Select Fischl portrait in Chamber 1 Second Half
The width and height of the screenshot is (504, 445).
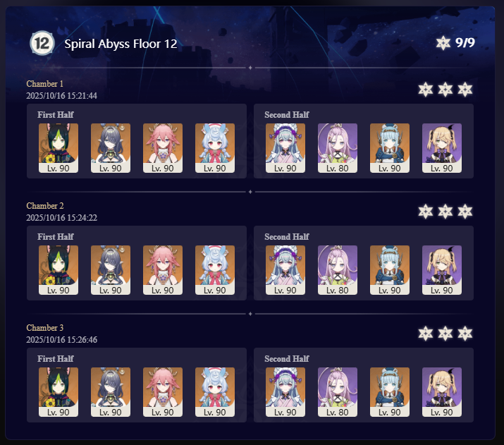click(x=442, y=148)
